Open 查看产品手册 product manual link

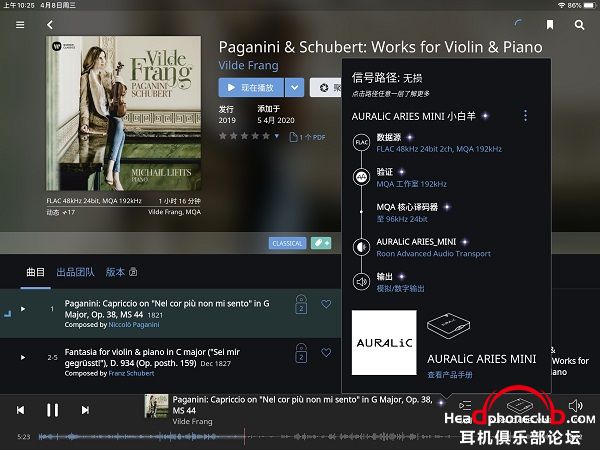(450, 375)
